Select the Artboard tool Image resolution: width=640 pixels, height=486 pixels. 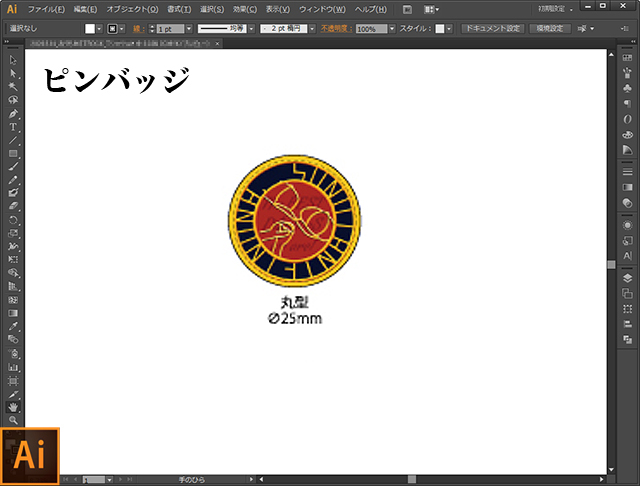coord(13,381)
